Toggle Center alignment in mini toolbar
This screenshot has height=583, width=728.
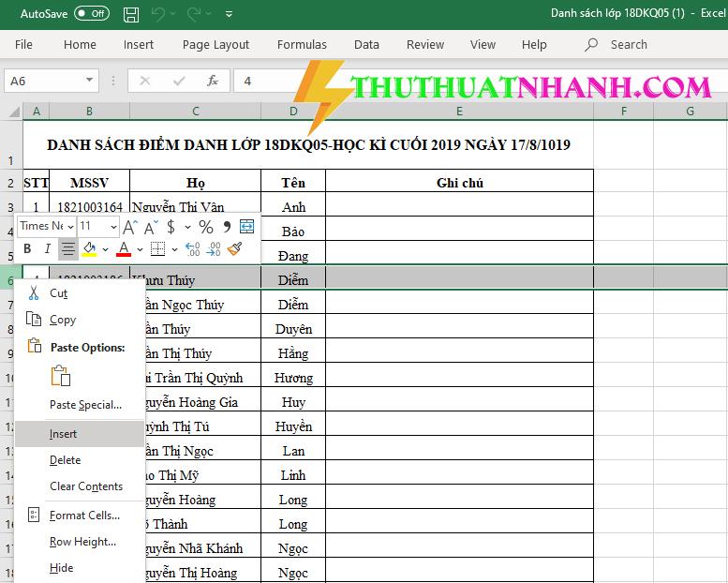coord(67,249)
